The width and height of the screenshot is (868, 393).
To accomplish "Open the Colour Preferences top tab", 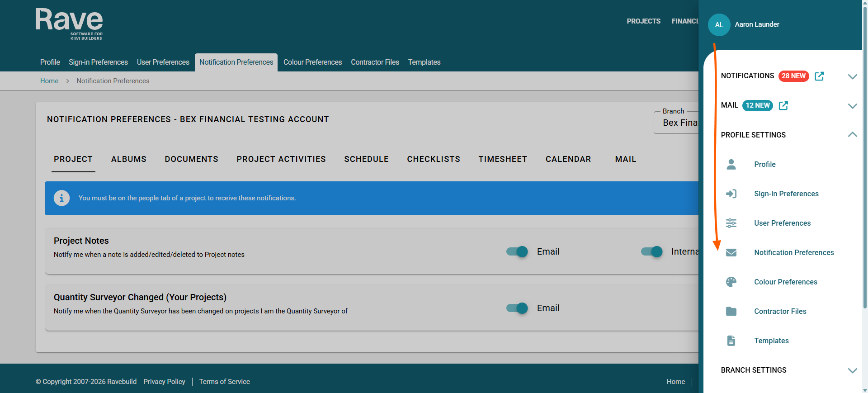I will coord(312,62).
